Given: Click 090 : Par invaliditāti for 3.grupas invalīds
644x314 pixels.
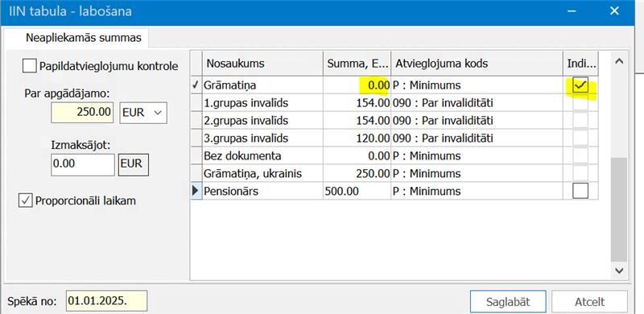Looking at the screenshot, I should pos(477,138).
